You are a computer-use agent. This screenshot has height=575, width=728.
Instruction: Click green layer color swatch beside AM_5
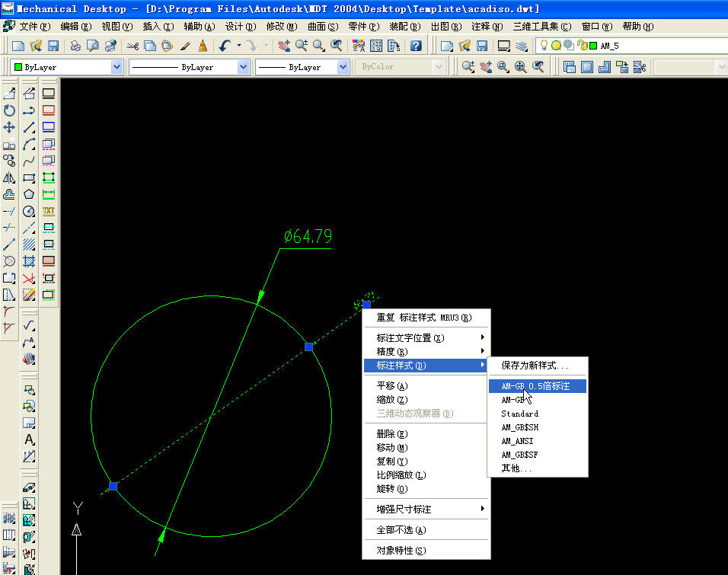click(x=593, y=46)
